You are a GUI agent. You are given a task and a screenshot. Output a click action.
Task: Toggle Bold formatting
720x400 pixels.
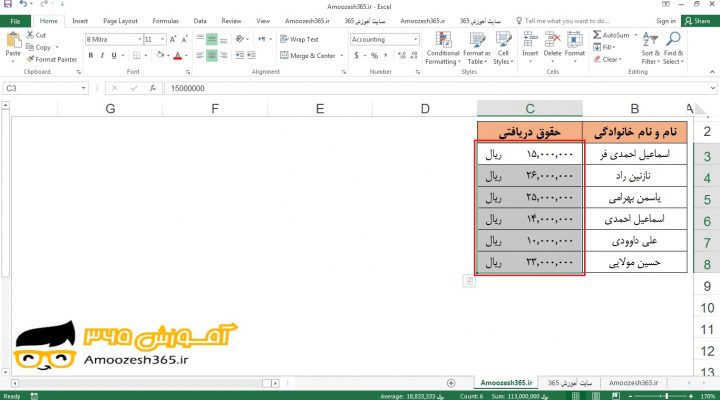click(x=91, y=56)
